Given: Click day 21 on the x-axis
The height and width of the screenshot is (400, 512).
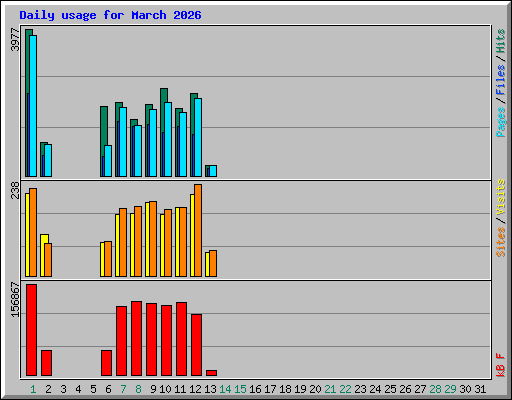Looking at the screenshot, I should 330,389.
